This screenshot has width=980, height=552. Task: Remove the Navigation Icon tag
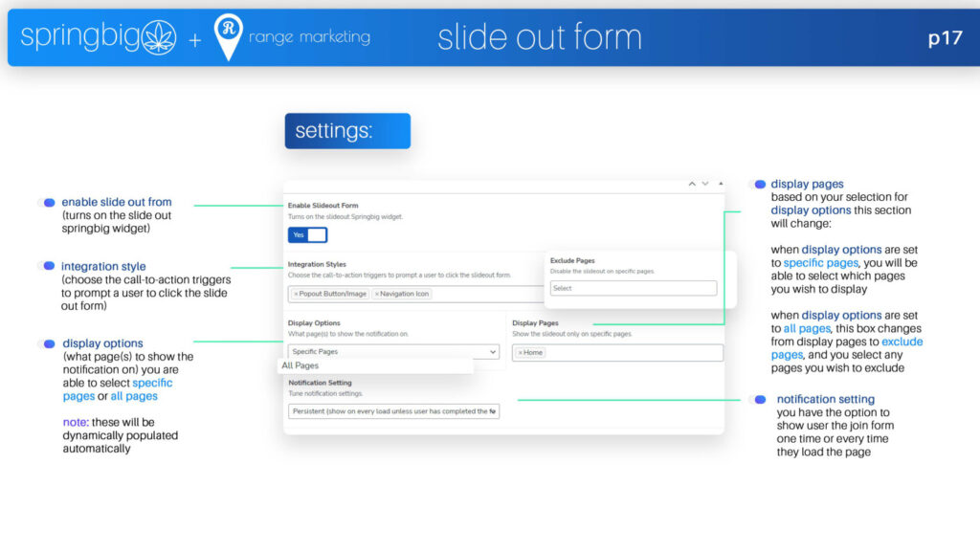pyautogui.click(x=377, y=294)
